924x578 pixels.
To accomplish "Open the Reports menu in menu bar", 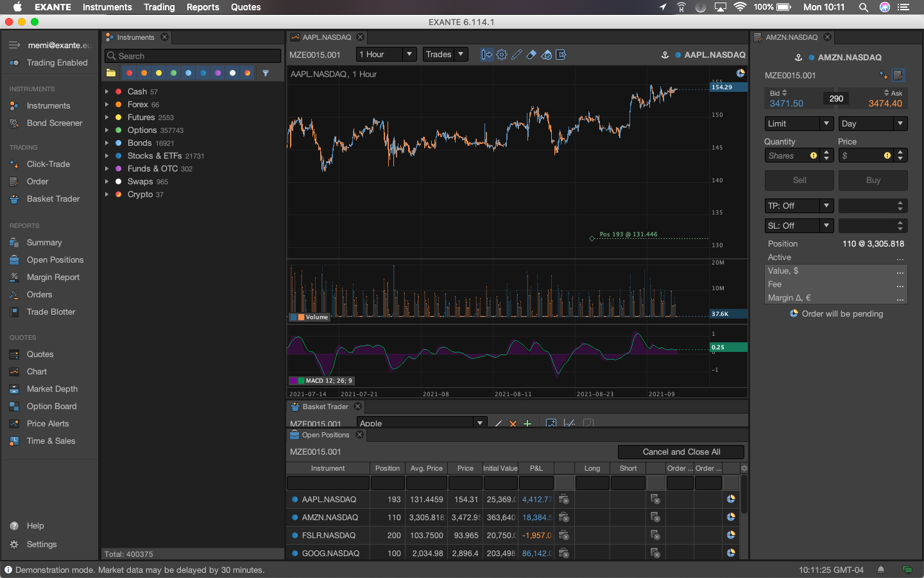I will (203, 7).
